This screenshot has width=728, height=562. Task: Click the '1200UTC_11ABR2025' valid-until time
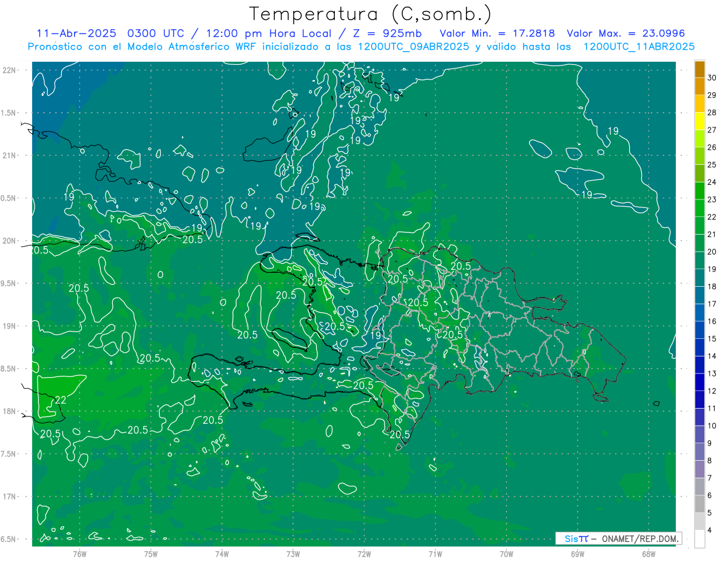[x=638, y=47]
